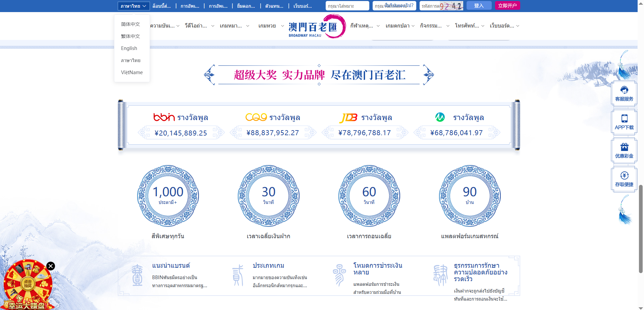Click the 30 seconds porcelain badge
The height and width of the screenshot is (310, 644).
point(269,196)
